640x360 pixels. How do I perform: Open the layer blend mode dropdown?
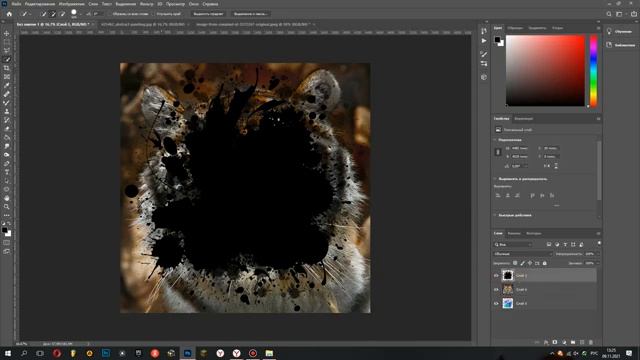(522, 254)
